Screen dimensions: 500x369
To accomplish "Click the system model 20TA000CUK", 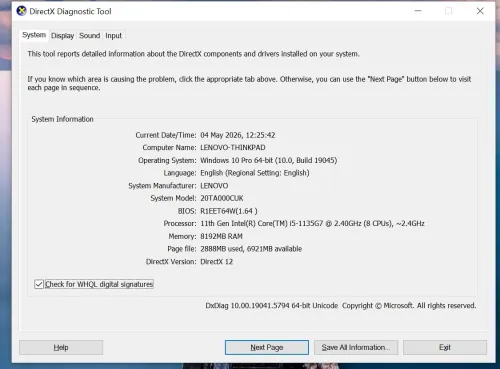I will tap(222, 198).
